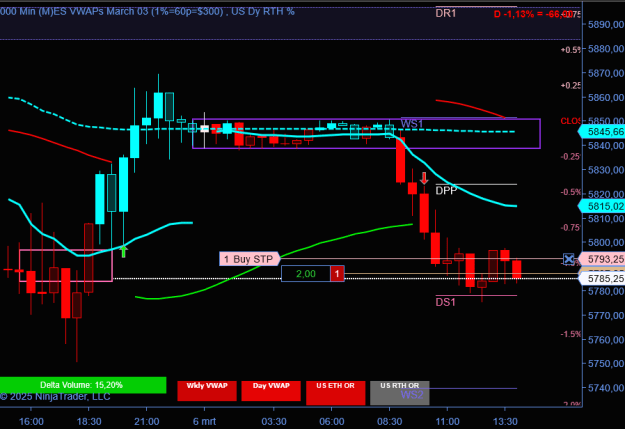The height and width of the screenshot is (429, 625).
Task: Click the WS2 level label
Action: (412, 395)
